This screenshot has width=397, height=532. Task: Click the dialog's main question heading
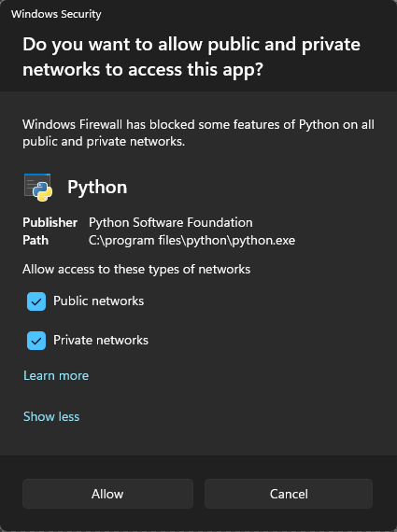pos(191,57)
